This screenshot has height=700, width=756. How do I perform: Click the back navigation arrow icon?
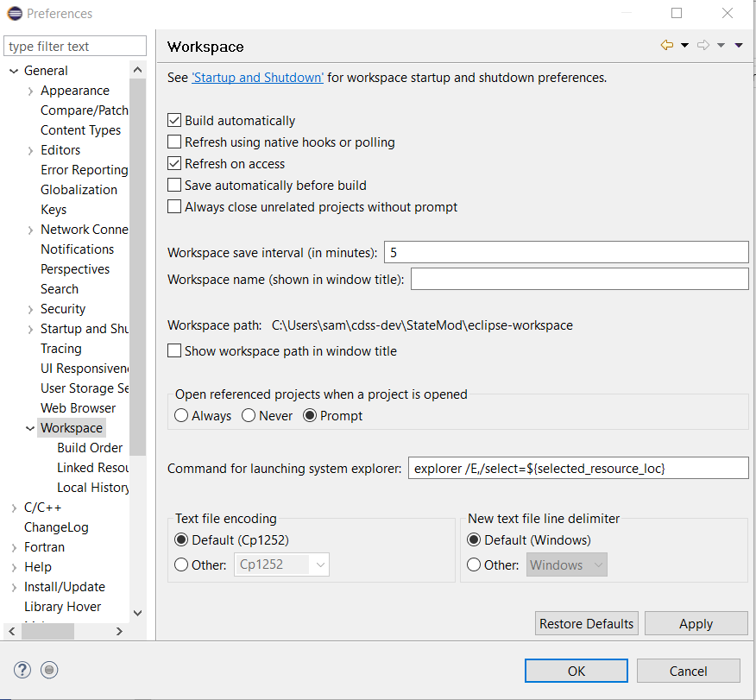click(x=667, y=46)
